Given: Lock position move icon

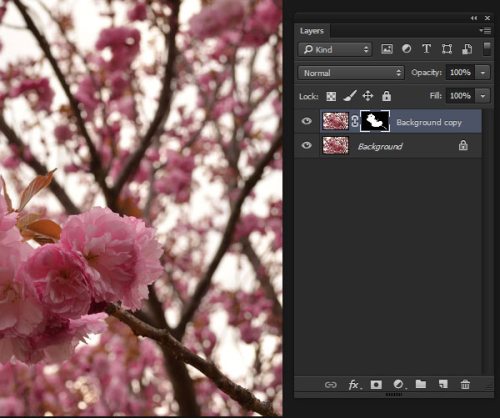Looking at the screenshot, I should [x=368, y=96].
